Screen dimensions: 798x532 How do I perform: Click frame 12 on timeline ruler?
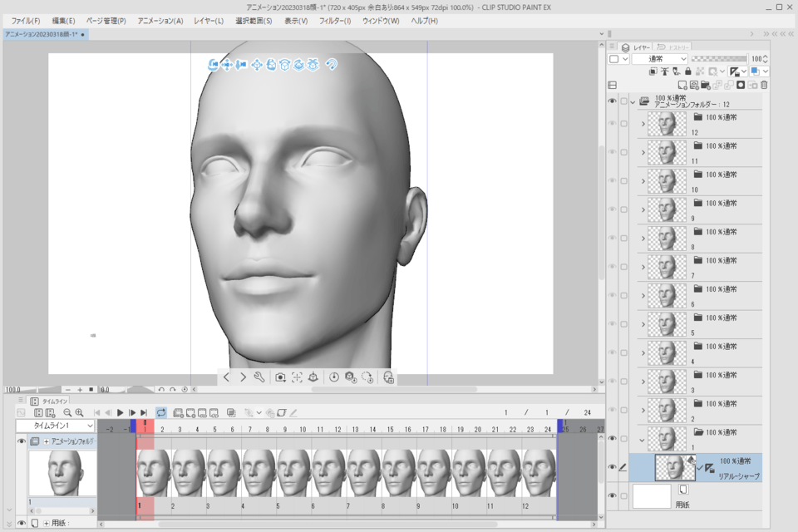[x=338, y=430]
